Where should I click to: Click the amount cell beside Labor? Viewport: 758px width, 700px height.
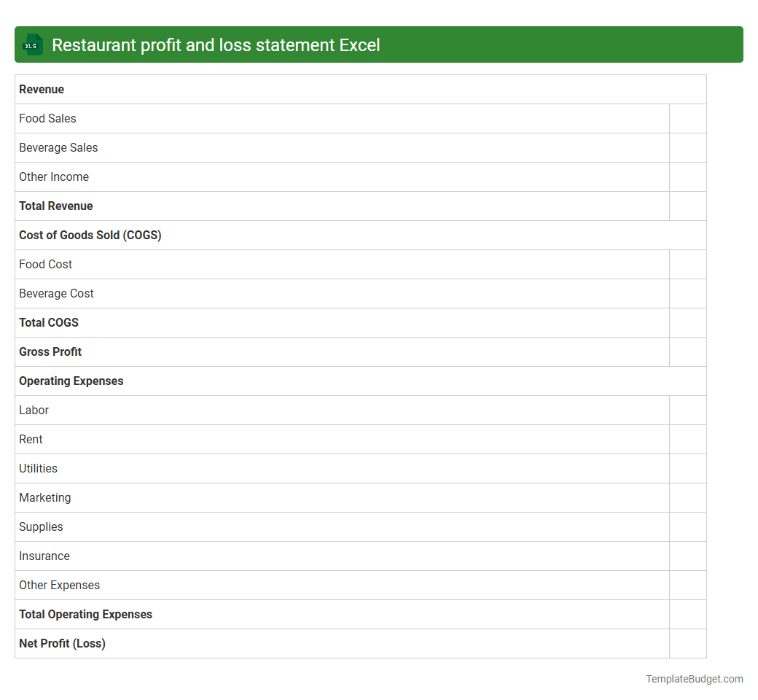[687, 410]
